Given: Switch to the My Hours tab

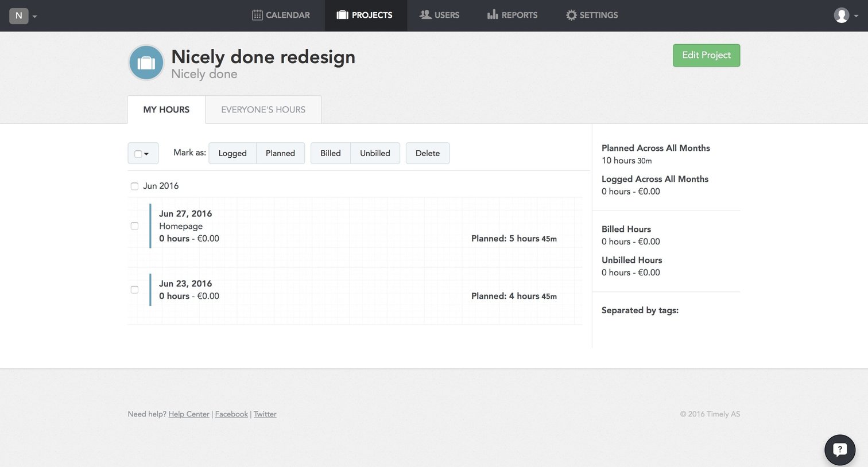Looking at the screenshot, I should point(166,110).
